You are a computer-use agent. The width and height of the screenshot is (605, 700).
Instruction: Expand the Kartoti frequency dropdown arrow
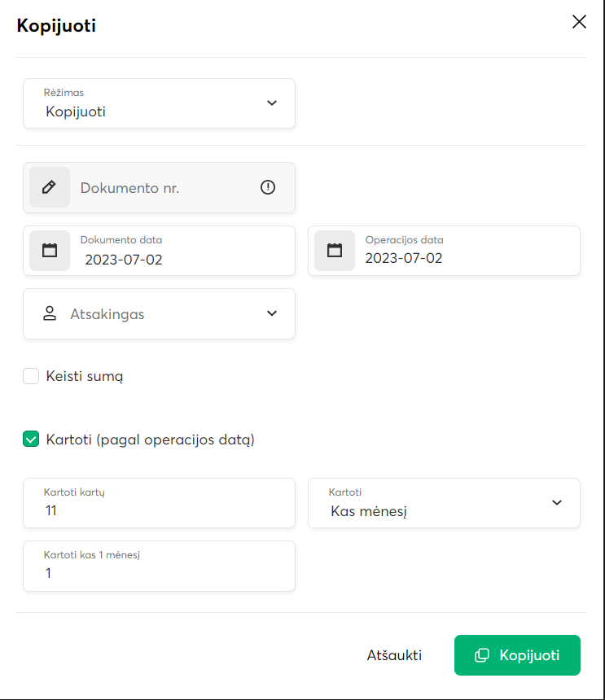pyautogui.click(x=557, y=502)
